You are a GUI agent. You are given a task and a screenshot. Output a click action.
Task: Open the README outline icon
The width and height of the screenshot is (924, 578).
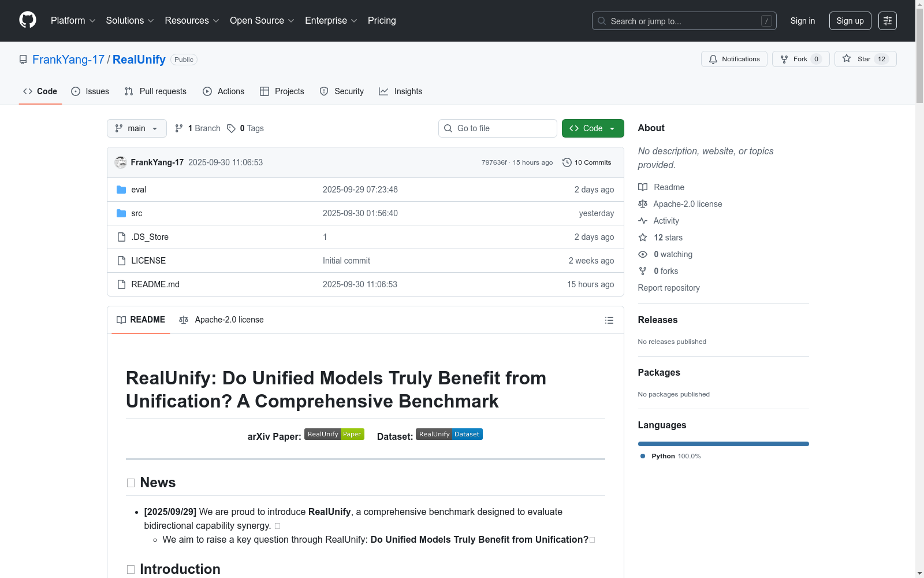click(609, 320)
